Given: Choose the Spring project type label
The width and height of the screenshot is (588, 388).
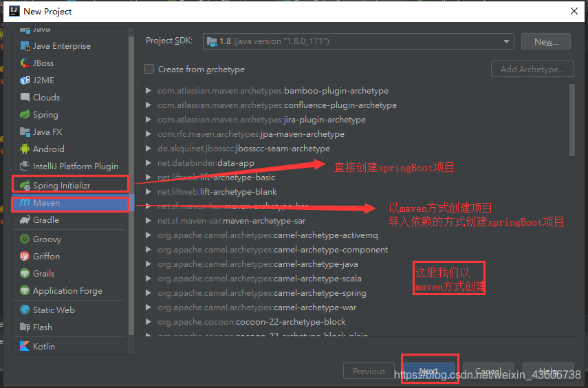Looking at the screenshot, I should 45,115.
